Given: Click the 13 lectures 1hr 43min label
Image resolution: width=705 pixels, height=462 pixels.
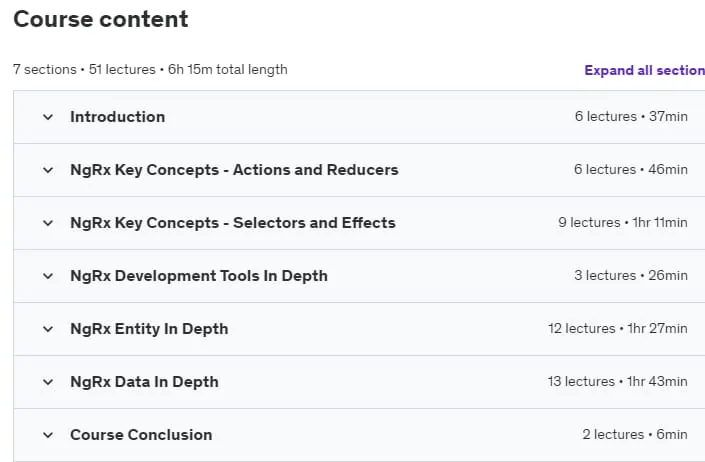Looking at the screenshot, I should pos(618,382).
